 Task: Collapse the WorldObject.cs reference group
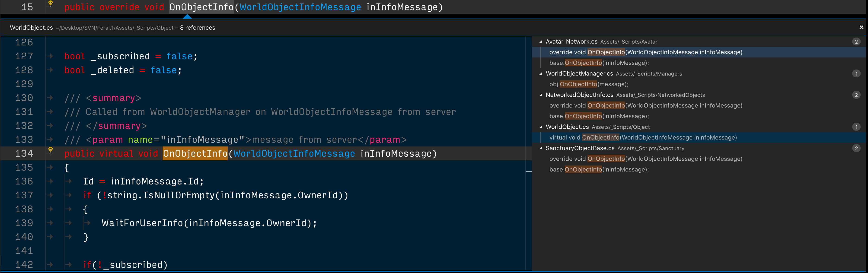(541, 127)
